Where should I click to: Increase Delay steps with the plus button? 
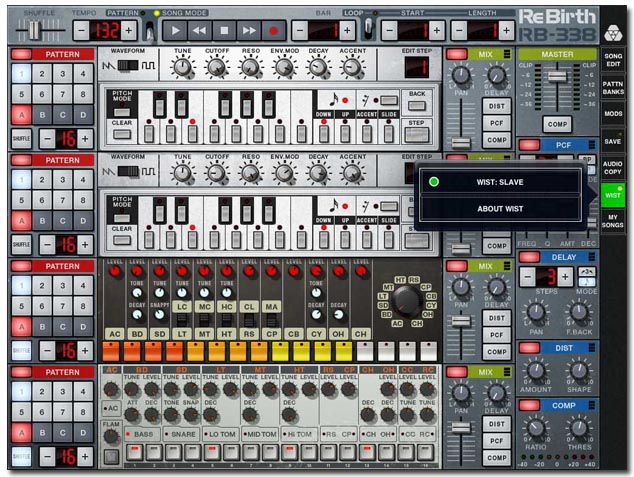pyautogui.click(x=565, y=277)
